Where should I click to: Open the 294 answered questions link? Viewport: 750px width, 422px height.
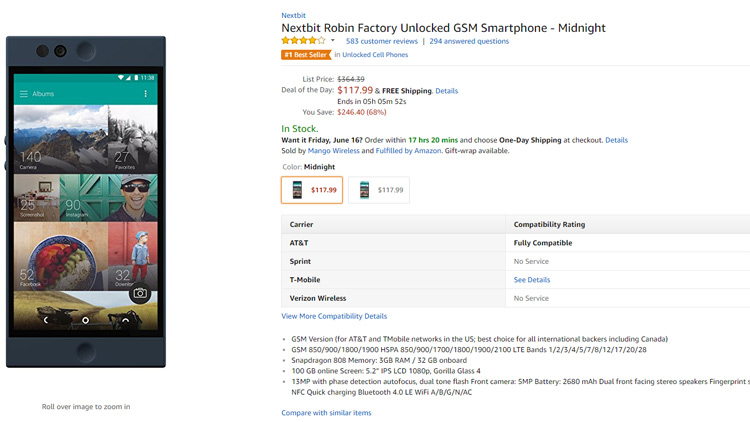tap(469, 41)
